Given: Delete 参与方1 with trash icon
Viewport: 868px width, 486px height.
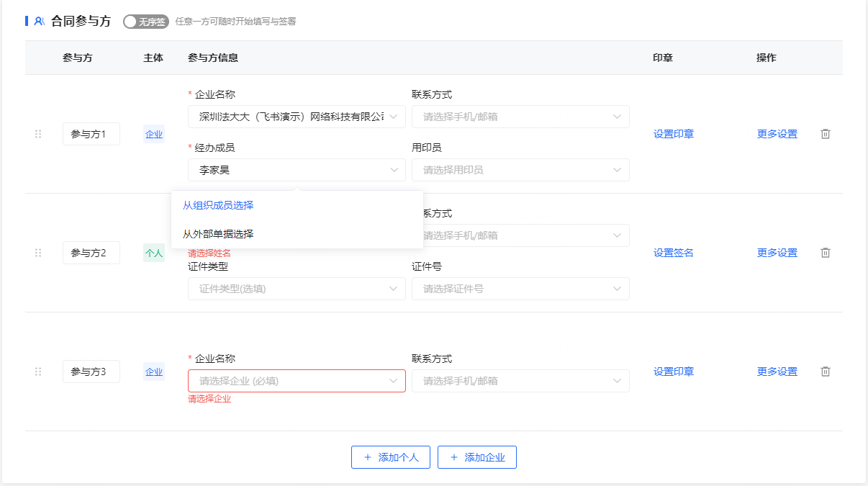Looking at the screenshot, I should coord(826,134).
